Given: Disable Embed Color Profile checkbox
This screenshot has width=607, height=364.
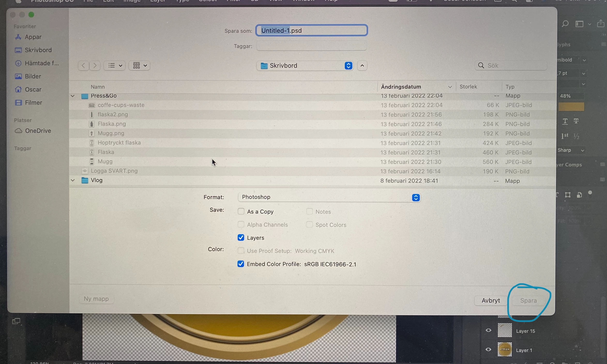Looking at the screenshot, I should click(x=241, y=264).
